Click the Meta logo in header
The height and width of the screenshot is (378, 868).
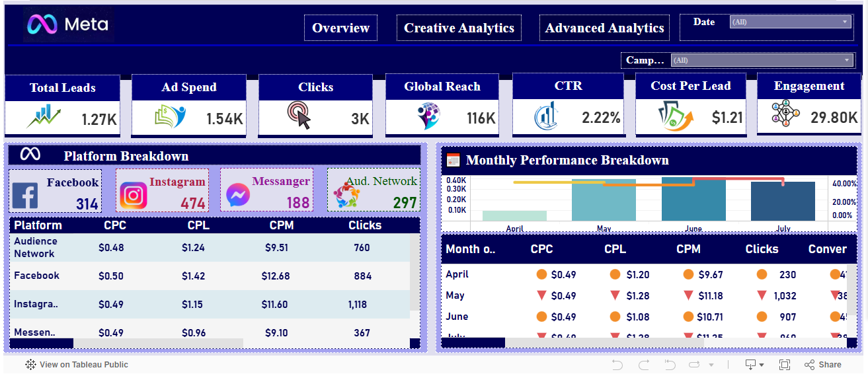pyautogui.click(x=69, y=25)
